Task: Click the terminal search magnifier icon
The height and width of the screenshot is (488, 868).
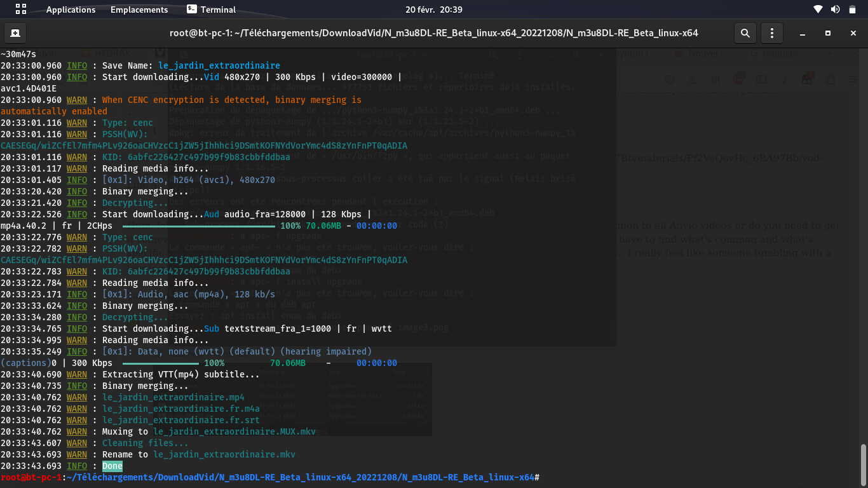Action: tap(745, 33)
